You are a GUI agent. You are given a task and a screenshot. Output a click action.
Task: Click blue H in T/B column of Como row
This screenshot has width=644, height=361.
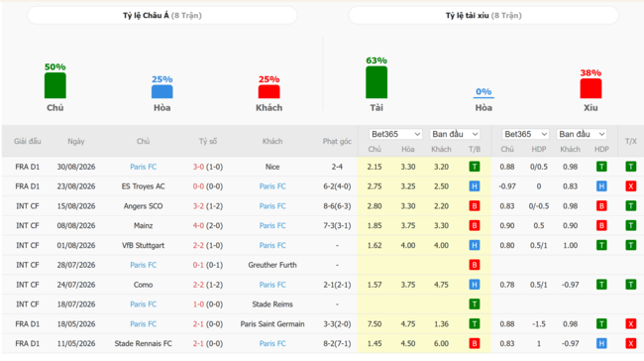point(474,285)
